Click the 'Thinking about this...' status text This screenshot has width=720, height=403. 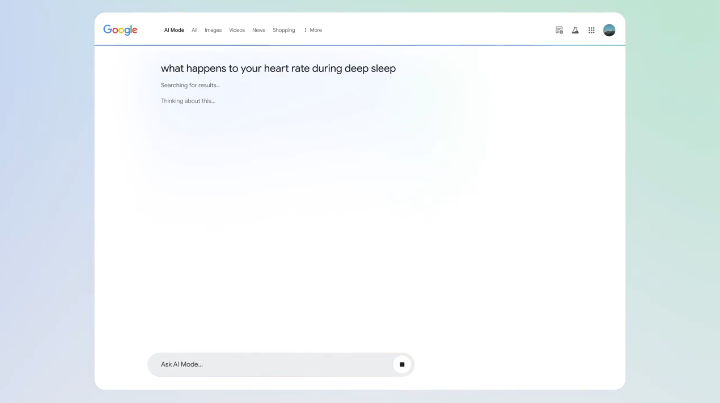click(188, 101)
